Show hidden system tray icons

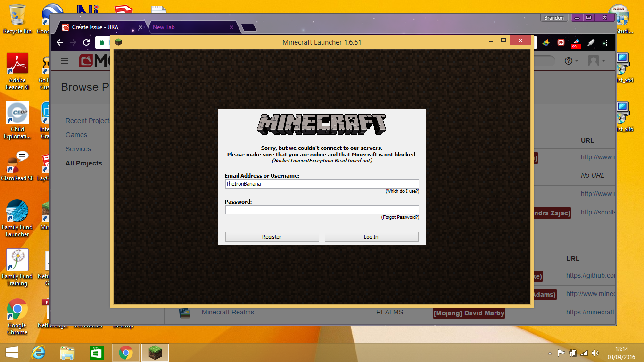[x=549, y=353]
